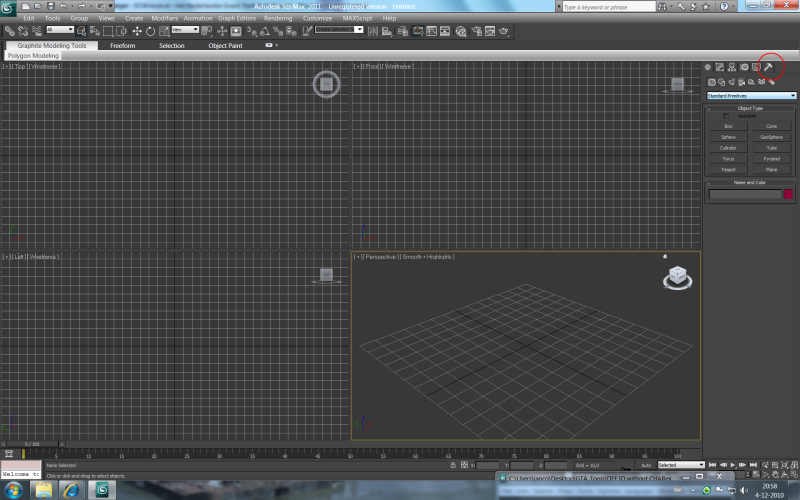This screenshot has width=800, height=500.
Task: Open the Material Editor icon
Action: [461, 31]
